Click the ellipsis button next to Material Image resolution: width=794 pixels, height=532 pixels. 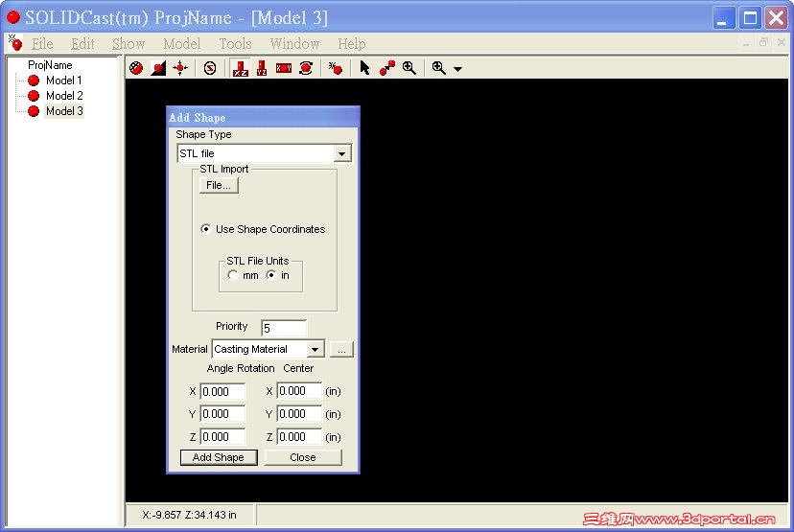pos(341,349)
